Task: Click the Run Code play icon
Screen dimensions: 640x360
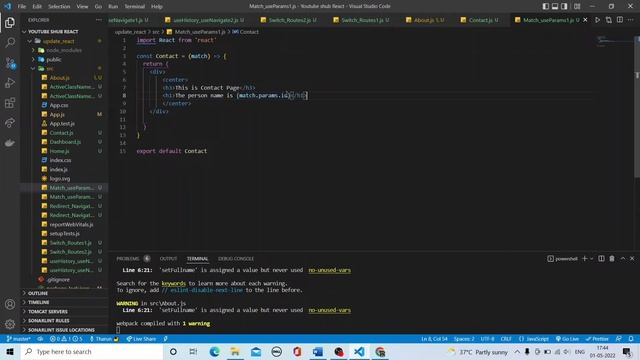Action: point(597,20)
